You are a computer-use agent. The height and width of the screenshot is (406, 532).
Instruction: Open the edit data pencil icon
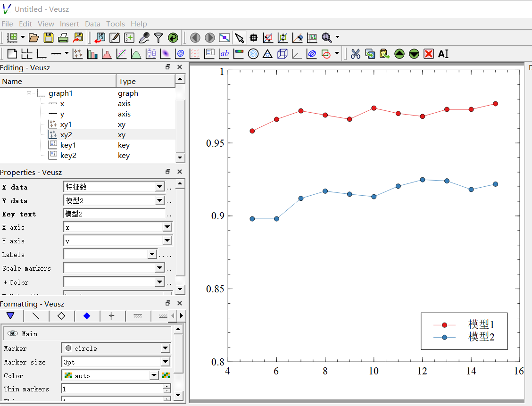(115, 38)
